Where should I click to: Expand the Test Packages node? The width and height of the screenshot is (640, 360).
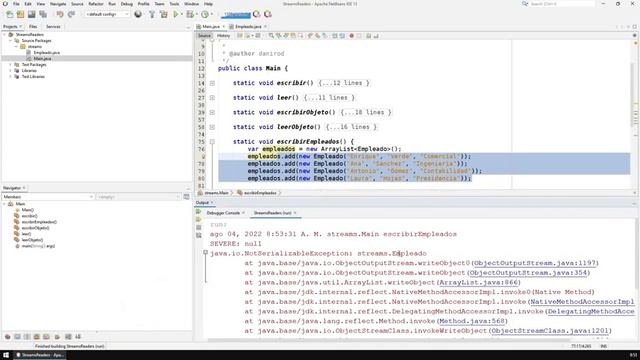(11, 64)
